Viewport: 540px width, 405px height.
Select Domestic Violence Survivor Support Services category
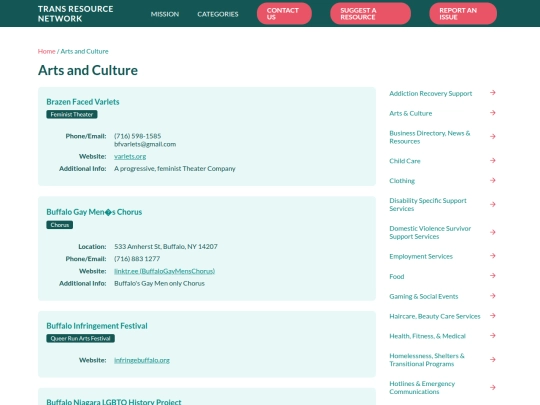point(430,232)
